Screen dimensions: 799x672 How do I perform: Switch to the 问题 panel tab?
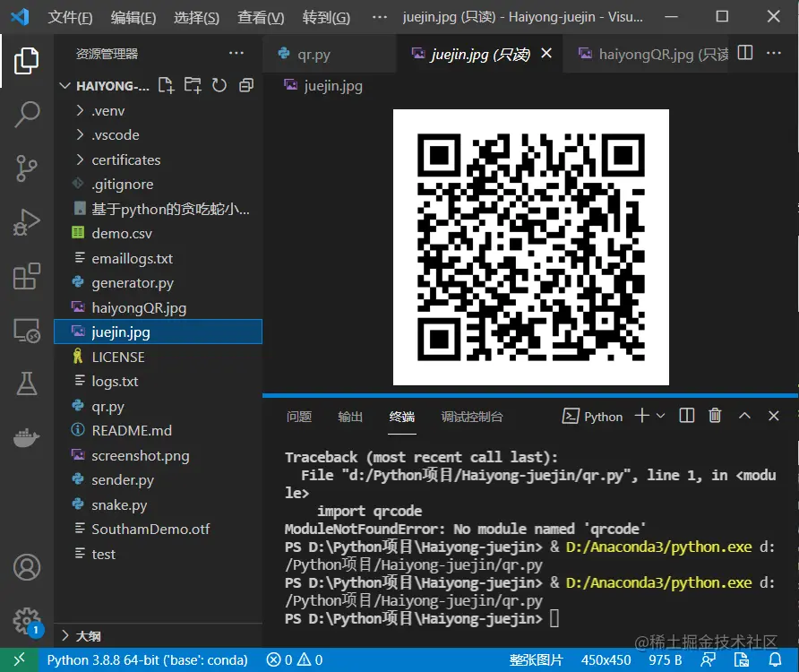pyautogui.click(x=298, y=417)
